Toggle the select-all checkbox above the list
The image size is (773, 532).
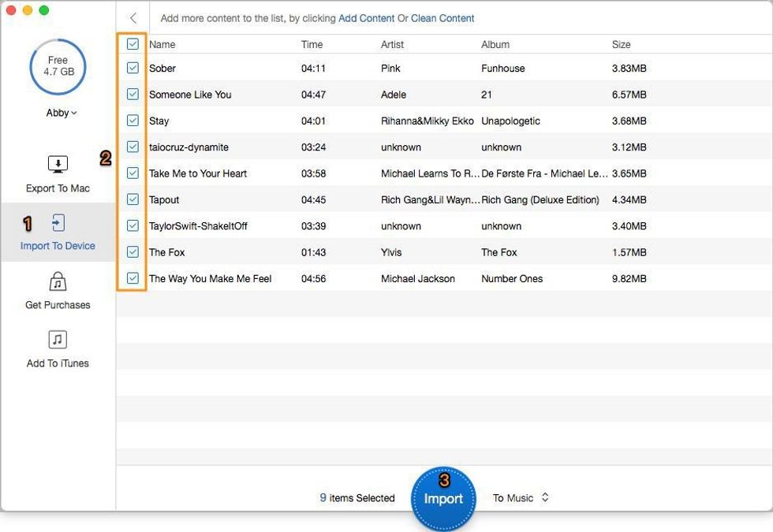tap(133, 44)
